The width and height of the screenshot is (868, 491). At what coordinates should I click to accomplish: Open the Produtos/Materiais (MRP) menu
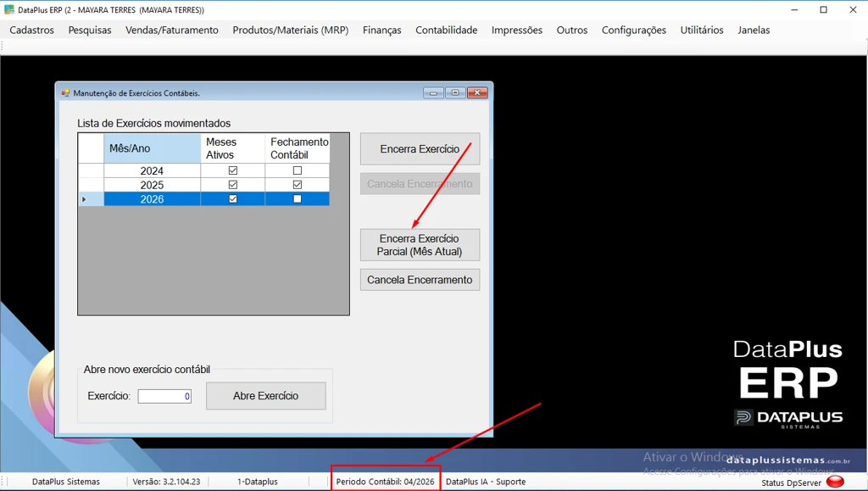290,30
